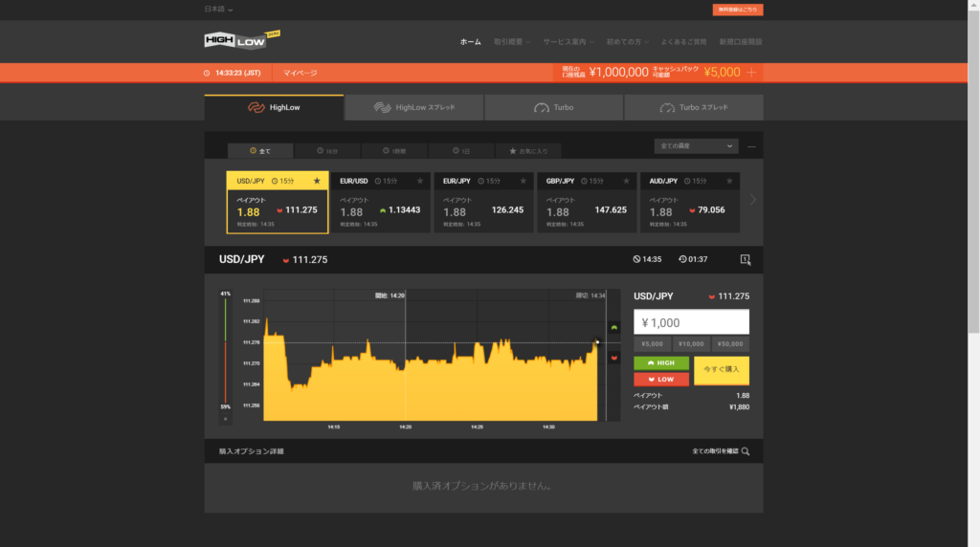Screen dimensions: 980x547
Task: Expand the サービス案内 menu
Action: [568, 42]
